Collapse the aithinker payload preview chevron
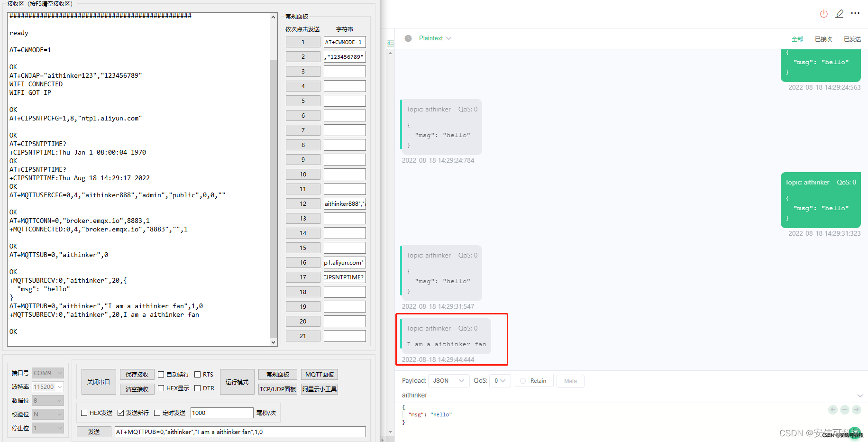The height and width of the screenshot is (442, 868). (x=859, y=396)
